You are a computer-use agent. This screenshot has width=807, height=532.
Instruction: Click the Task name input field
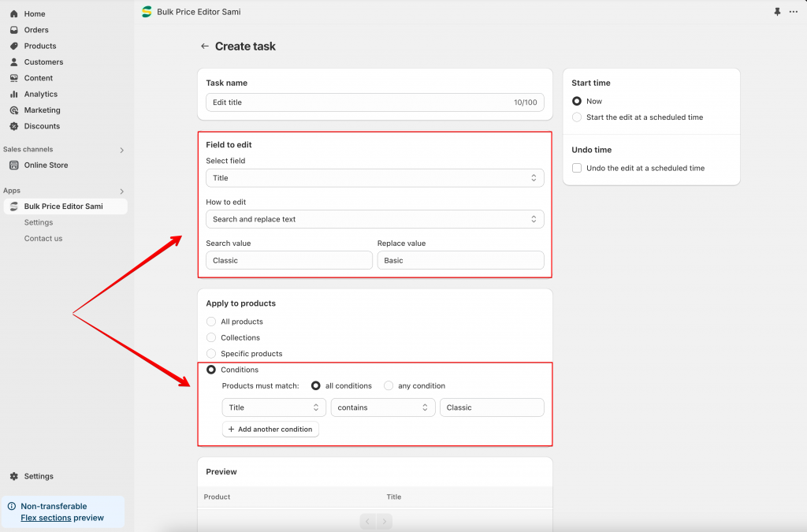point(374,102)
